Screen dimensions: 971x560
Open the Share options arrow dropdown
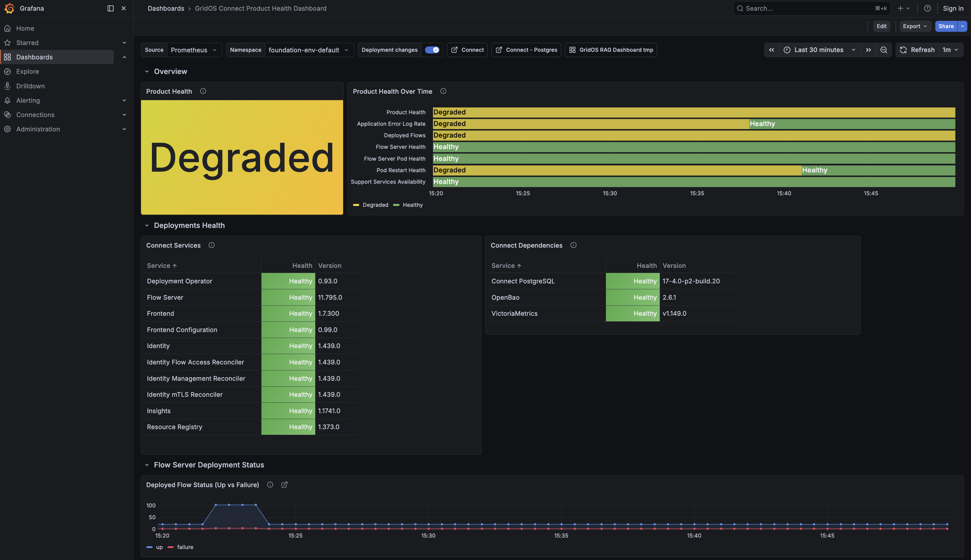[x=962, y=26]
